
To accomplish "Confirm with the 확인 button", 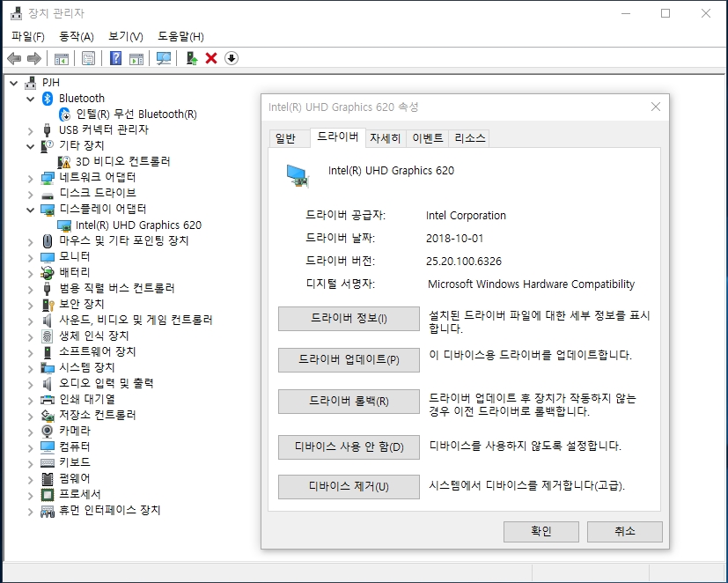I will (540, 531).
